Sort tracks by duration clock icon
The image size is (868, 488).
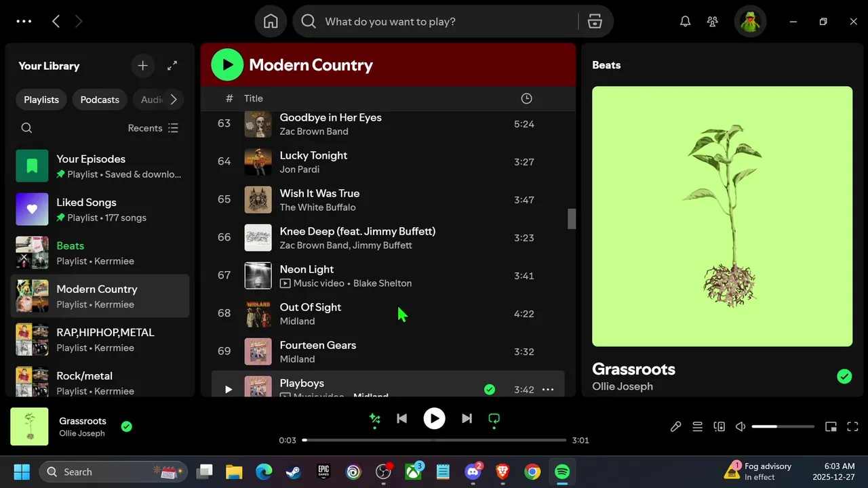[526, 98]
